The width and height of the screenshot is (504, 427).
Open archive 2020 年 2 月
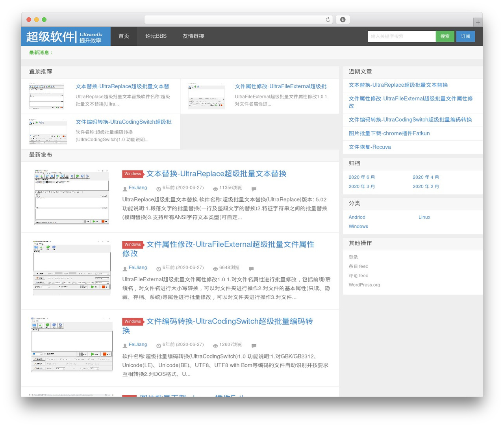pyautogui.click(x=426, y=187)
